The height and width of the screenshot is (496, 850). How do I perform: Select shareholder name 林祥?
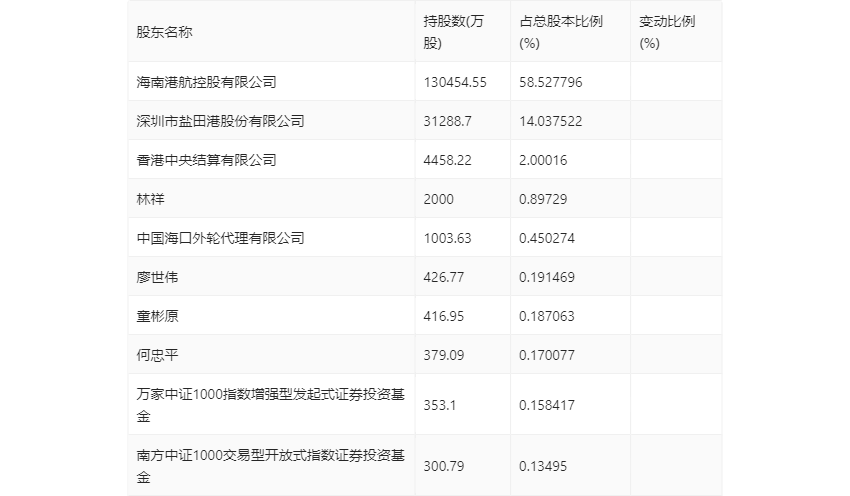pos(150,199)
